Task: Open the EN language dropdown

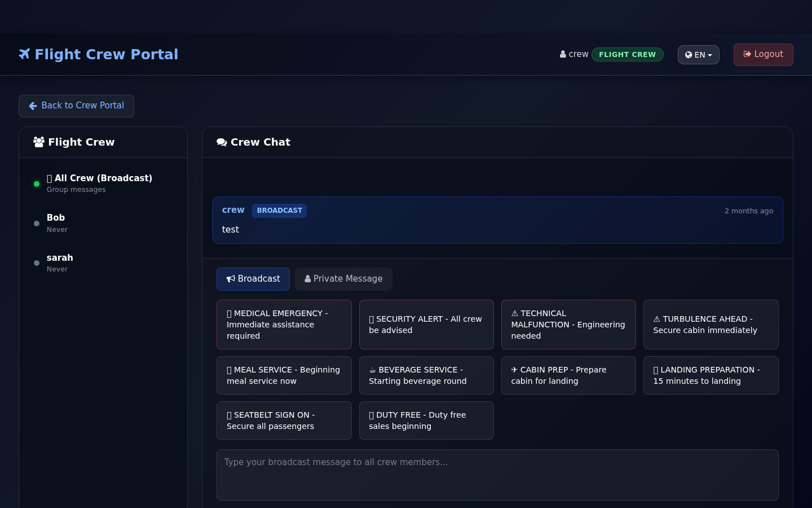Action: [698, 55]
